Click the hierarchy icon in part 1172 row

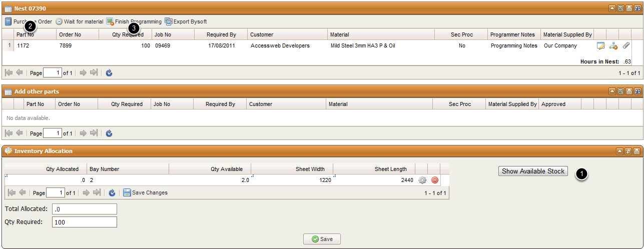tap(613, 46)
